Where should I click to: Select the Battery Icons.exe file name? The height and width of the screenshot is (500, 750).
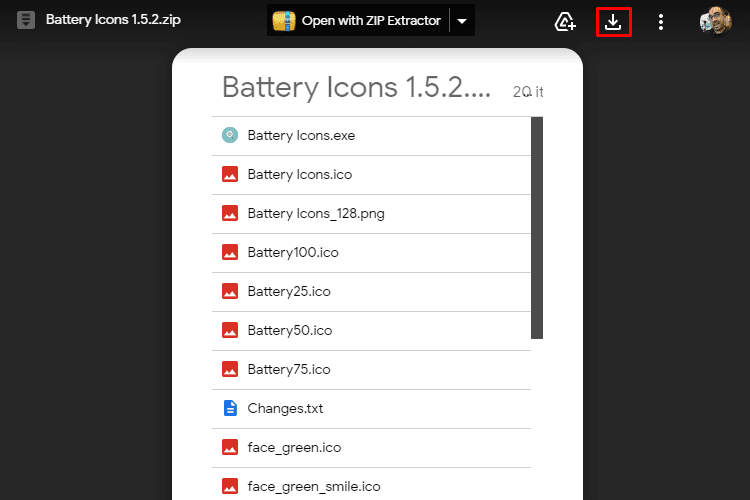(x=301, y=135)
